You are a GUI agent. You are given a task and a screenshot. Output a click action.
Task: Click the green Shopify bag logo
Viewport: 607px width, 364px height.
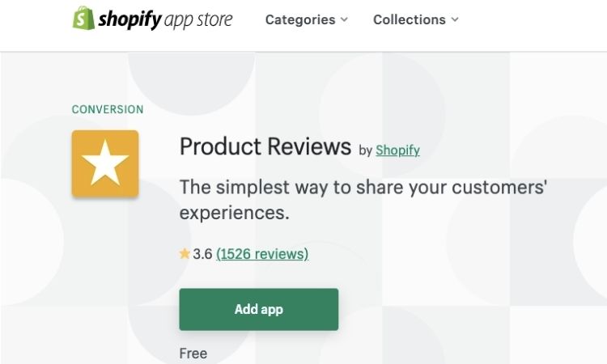click(83, 18)
